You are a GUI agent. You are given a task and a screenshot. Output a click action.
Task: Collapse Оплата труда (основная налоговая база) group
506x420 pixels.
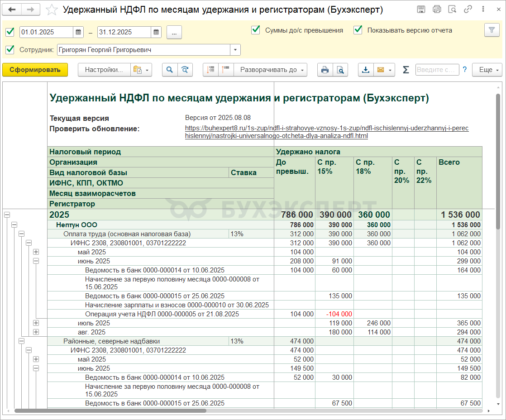click(x=21, y=234)
